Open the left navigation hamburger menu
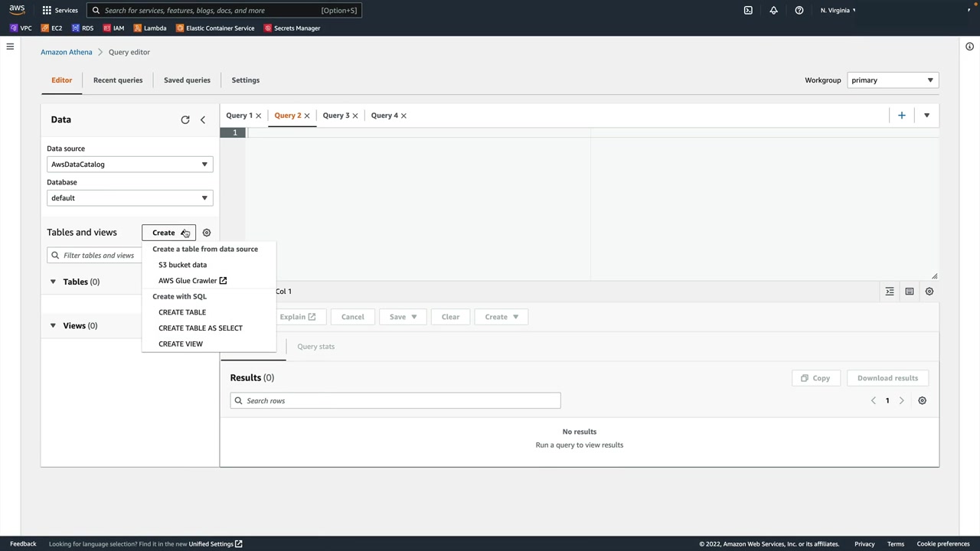This screenshot has width=980, height=551. click(x=10, y=47)
